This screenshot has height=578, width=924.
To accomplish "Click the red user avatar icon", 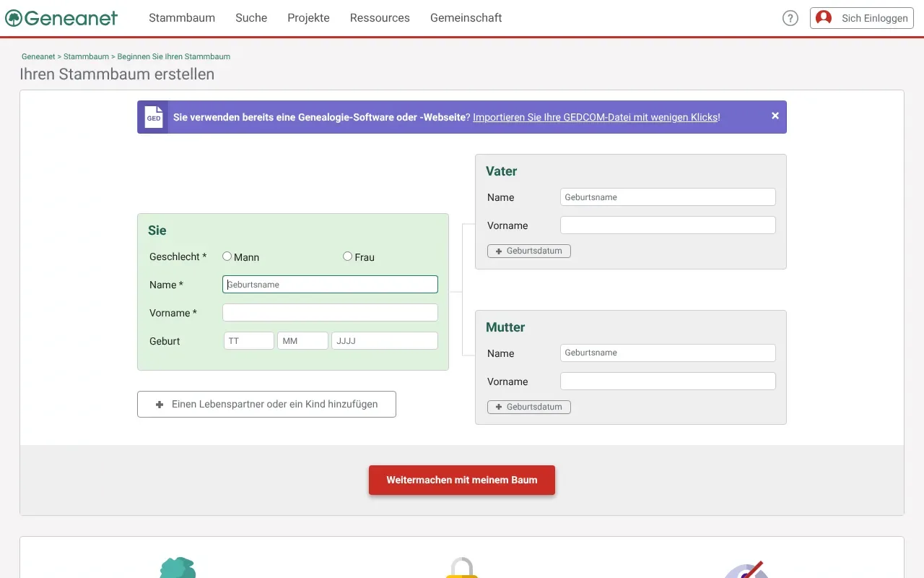I will (824, 18).
